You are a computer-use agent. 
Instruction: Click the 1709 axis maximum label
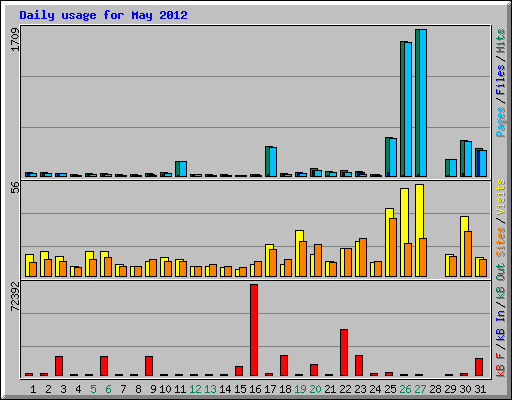click(15, 39)
